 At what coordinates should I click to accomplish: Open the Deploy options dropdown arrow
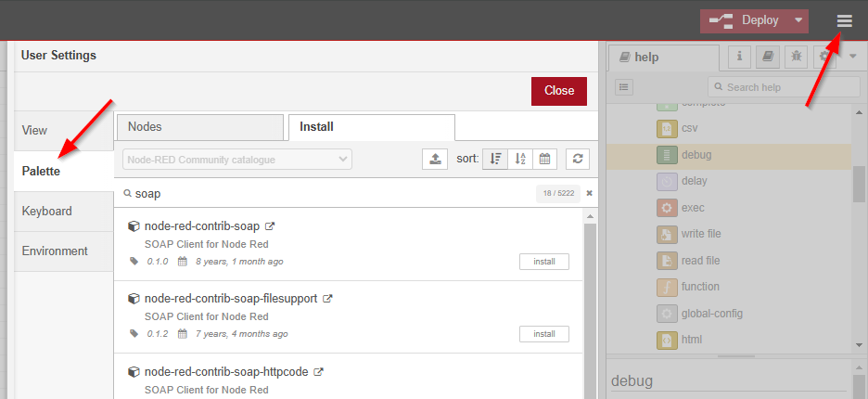[x=798, y=20]
